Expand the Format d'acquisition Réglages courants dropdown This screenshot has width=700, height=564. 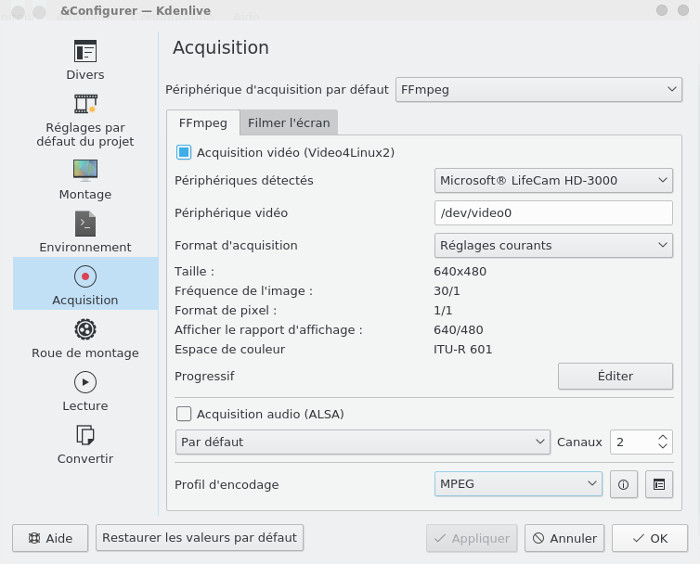pyautogui.click(x=554, y=245)
